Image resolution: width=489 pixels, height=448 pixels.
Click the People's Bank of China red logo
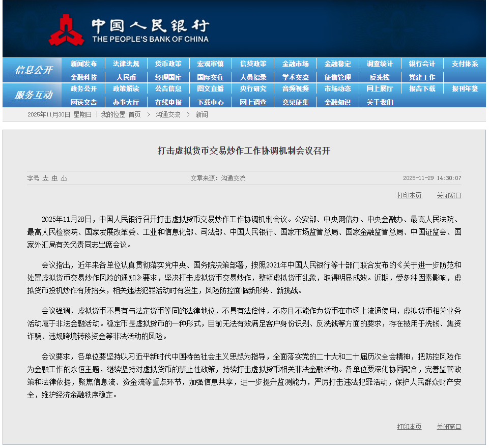point(66,30)
